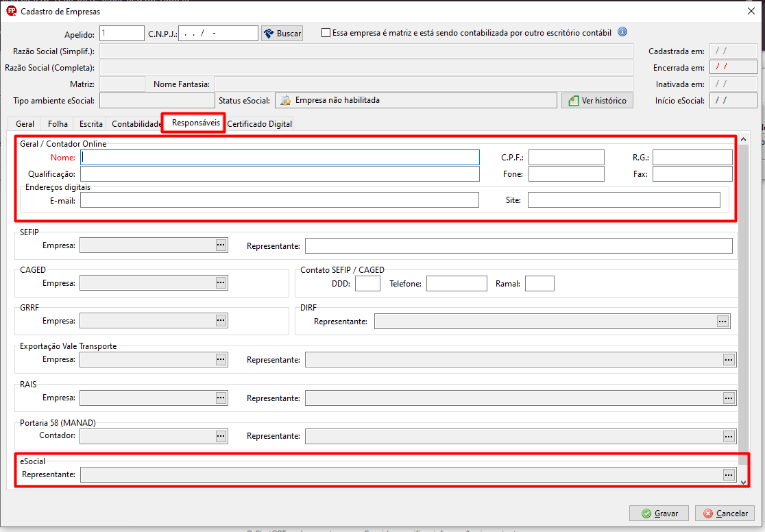The image size is (765, 532).
Task: Click the Matriz field
Action: tap(122, 84)
